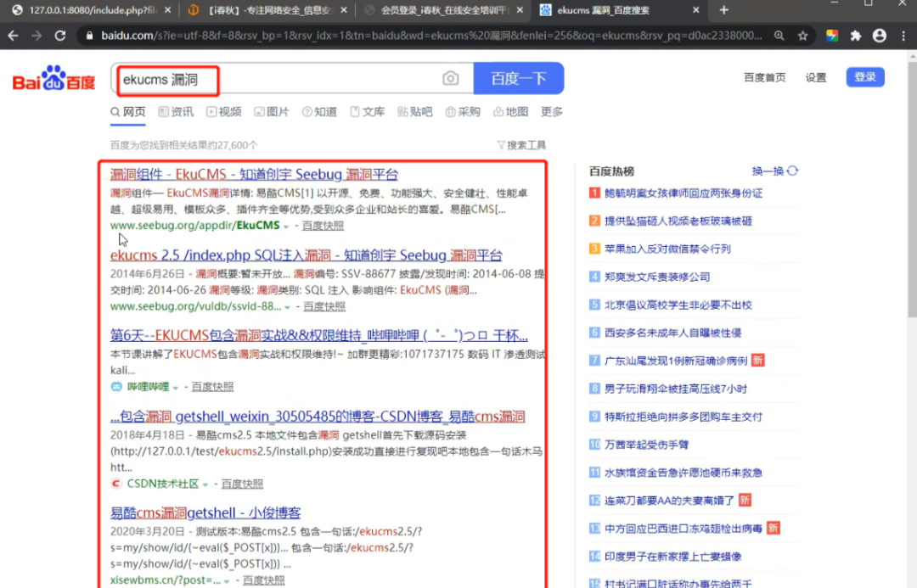
Task: Select the 文库 search category
Action: pyautogui.click(x=368, y=112)
